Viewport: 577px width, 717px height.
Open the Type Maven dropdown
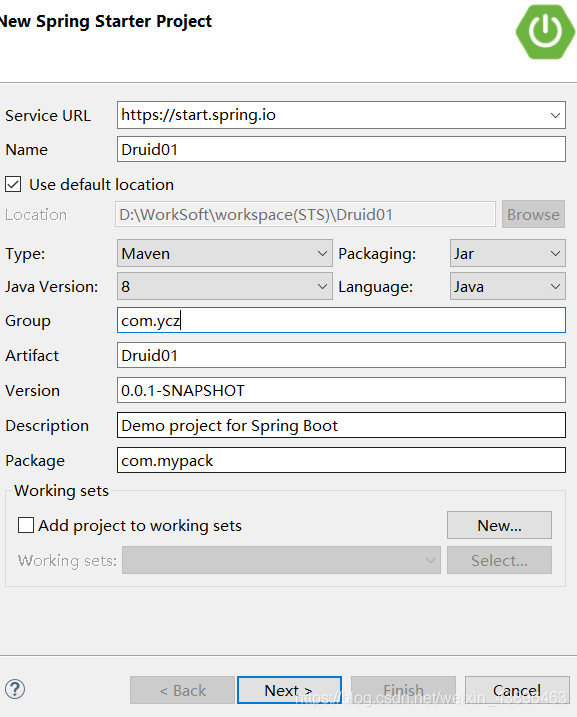pos(224,253)
